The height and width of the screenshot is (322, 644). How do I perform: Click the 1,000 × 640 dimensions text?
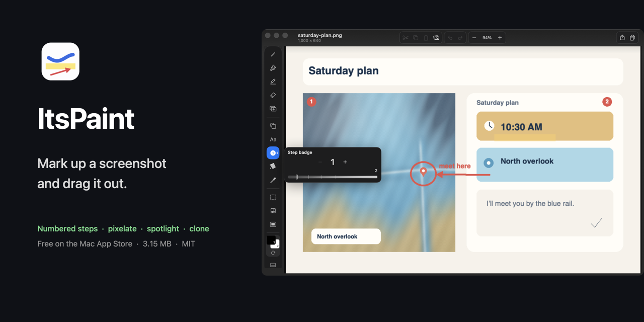pyautogui.click(x=309, y=41)
